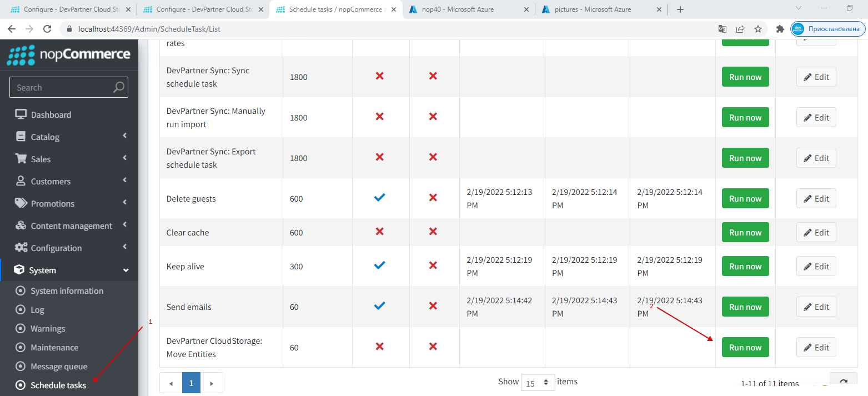Edit the CloudStorage Move Entities row
The width and height of the screenshot is (868, 396).
point(816,347)
